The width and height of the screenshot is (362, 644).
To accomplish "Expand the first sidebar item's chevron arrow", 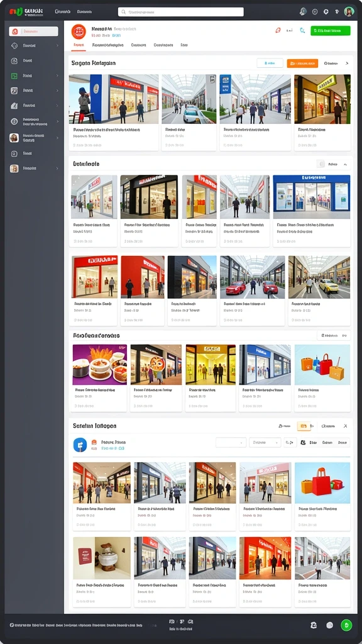I will pos(57,45).
